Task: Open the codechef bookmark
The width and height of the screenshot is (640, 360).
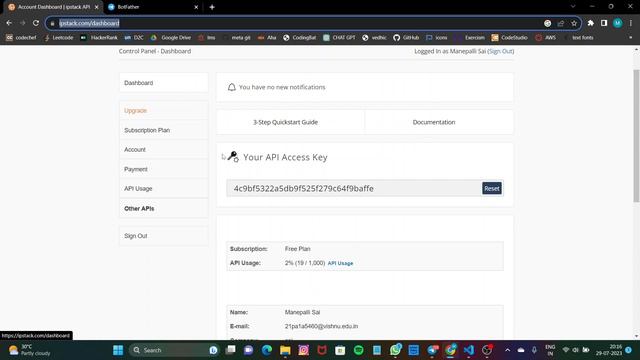Action: pyautogui.click(x=21, y=38)
